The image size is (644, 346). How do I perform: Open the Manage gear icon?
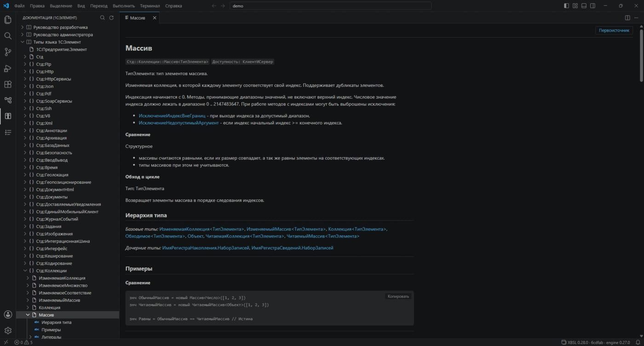coord(8,330)
